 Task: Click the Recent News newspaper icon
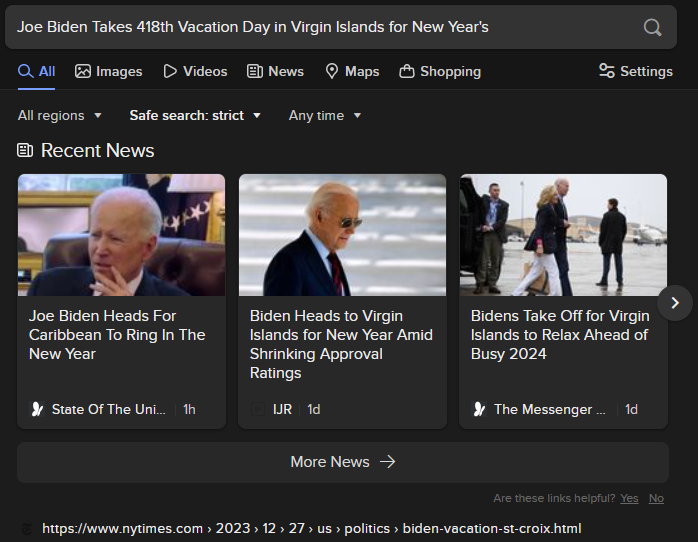[x=25, y=150]
